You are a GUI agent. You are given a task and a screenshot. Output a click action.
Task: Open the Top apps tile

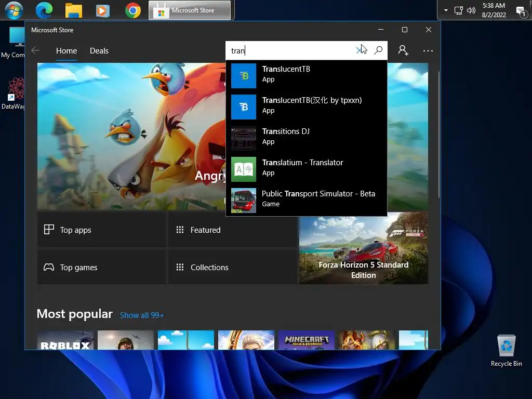tap(102, 230)
